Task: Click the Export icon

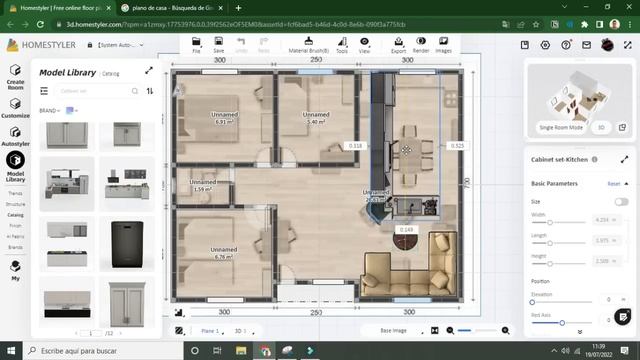Action: (x=398, y=45)
